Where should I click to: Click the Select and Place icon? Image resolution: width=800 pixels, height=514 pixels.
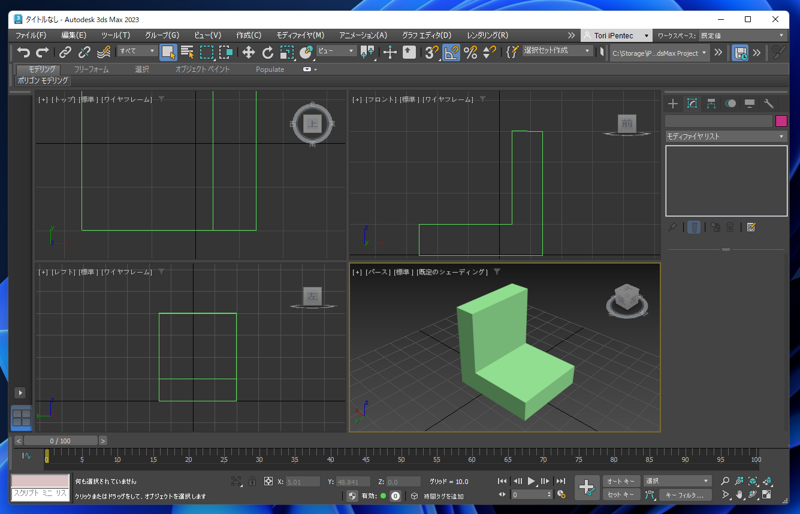tap(306, 52)
